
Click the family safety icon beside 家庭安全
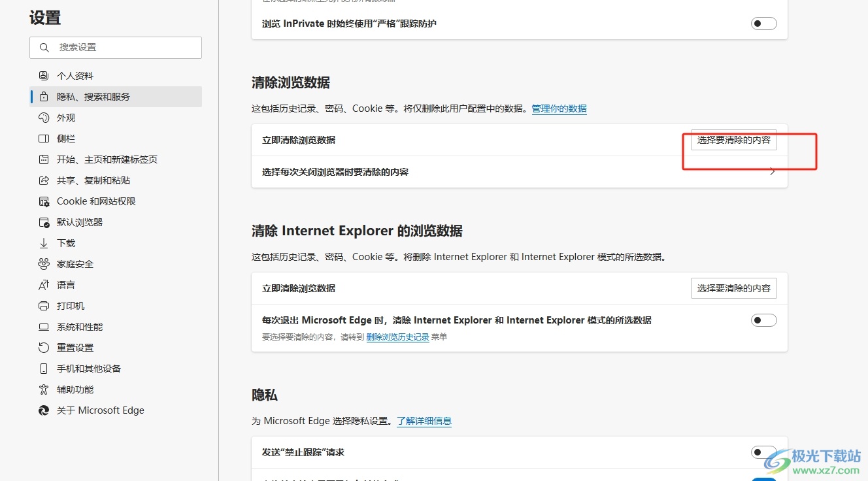44,264
